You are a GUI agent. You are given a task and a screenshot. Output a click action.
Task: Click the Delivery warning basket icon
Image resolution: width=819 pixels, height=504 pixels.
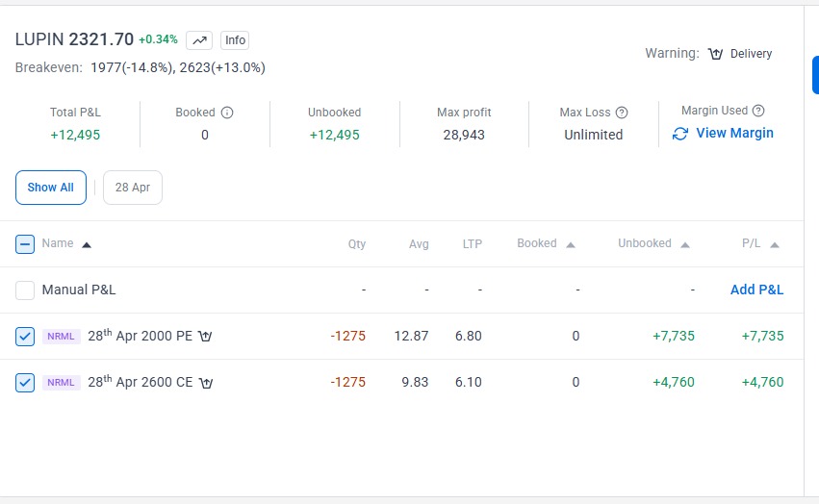click(x=715, y=53)
